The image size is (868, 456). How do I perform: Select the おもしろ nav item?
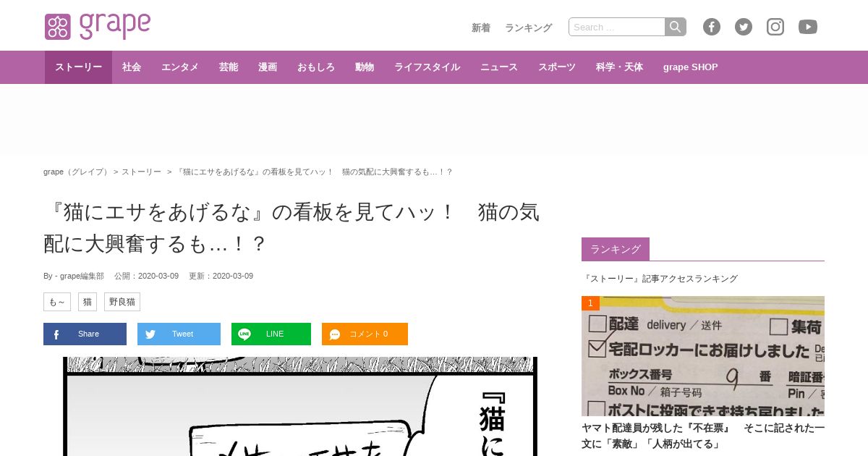316,67
